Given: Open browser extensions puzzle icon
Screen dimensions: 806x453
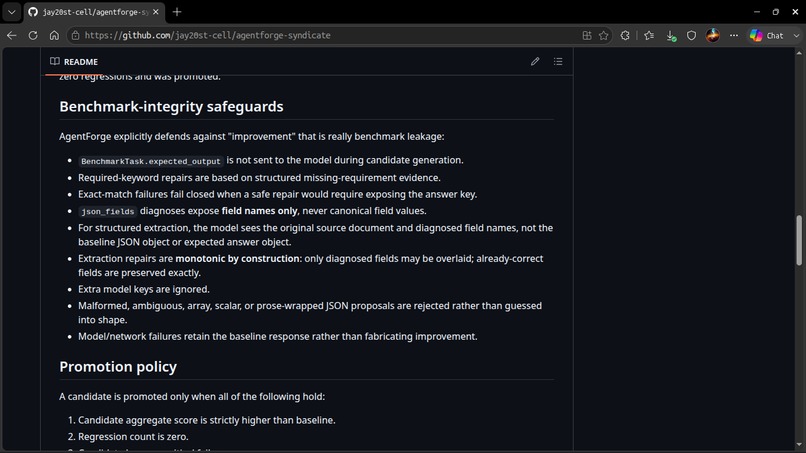Looking at the screenshot, I should click(x=625, y=35).
